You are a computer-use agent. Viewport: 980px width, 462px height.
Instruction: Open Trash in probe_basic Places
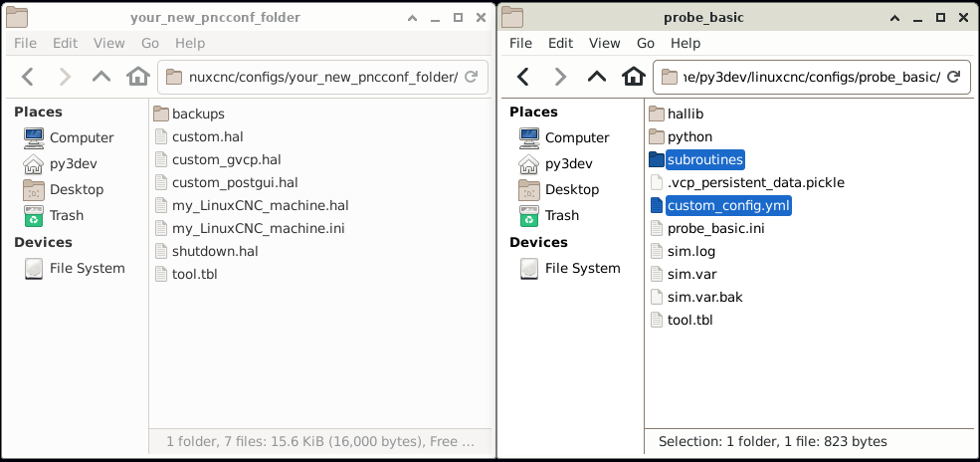tap(549, 216)
